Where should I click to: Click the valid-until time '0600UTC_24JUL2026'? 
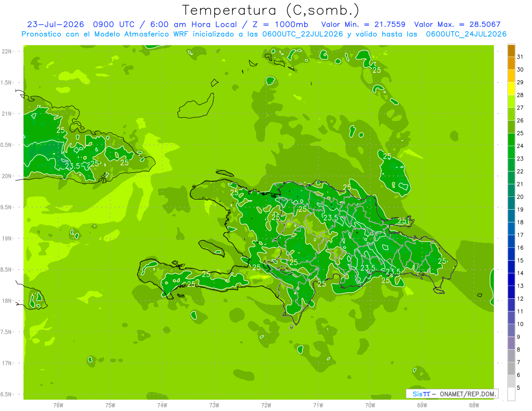click(466, 34)
